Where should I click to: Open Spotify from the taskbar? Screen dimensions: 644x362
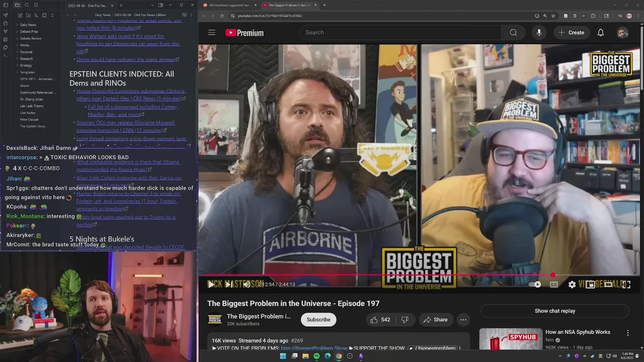pyautogui.click(x=316, y=356)
